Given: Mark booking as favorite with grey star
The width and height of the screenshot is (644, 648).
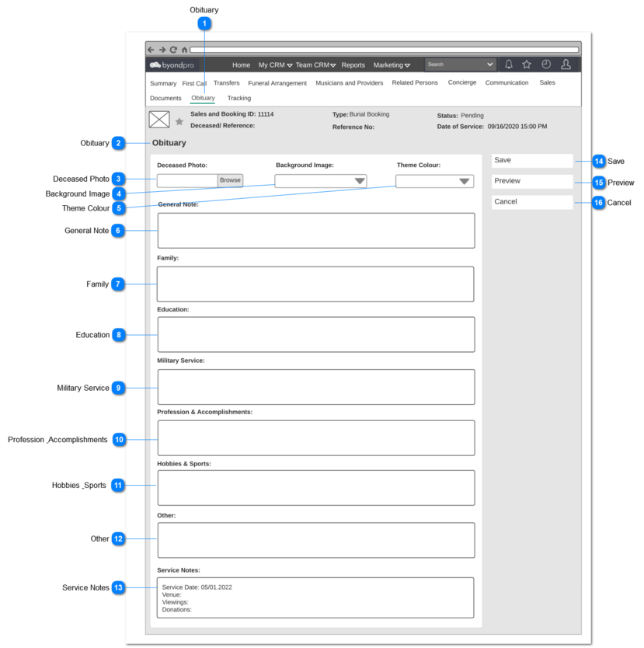Looking at the screenshot, I should [x=179, y=121].
